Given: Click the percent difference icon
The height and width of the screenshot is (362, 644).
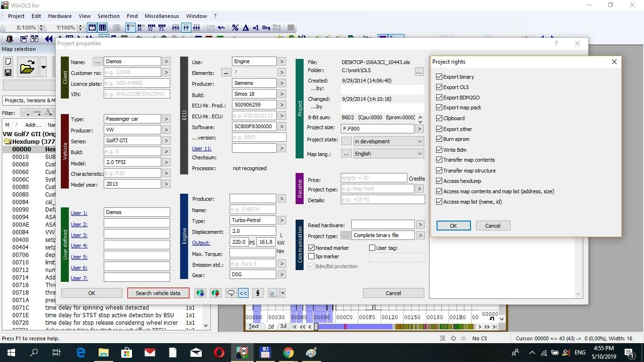Looking at the screenshot, I should [235, 28].
